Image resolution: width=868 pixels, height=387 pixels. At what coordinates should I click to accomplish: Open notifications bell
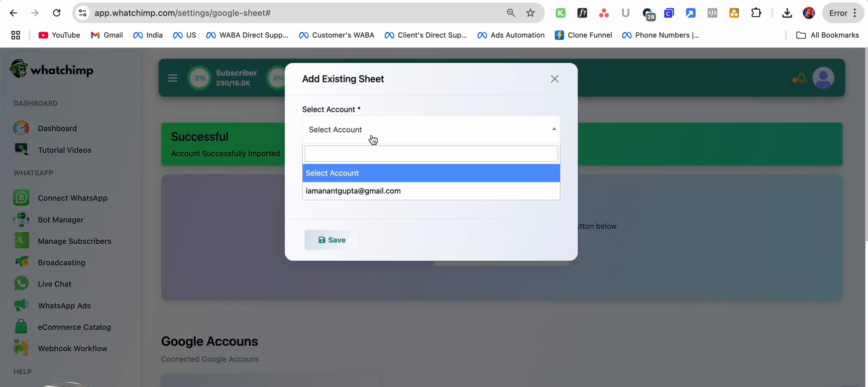coord(799,78)
